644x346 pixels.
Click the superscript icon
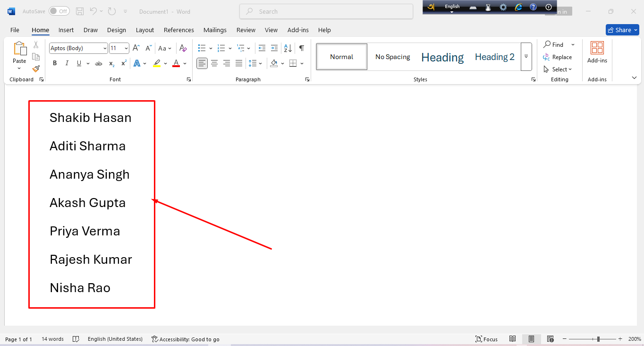point(123,63)
